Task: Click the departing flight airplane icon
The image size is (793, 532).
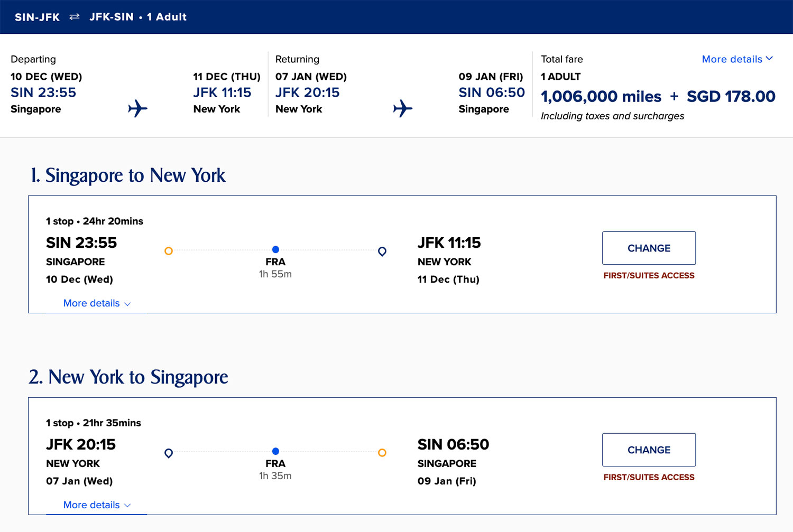Action: [x=137, y=108]
